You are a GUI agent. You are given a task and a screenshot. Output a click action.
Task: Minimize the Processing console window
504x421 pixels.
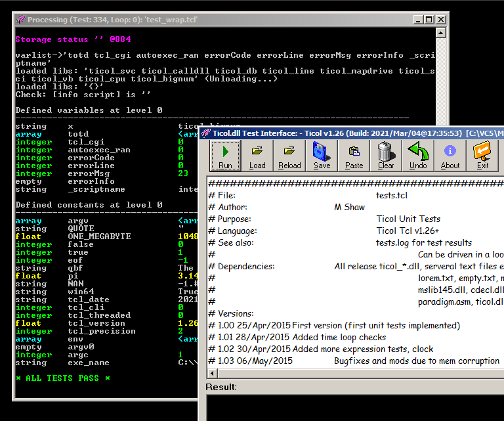click(417, 20)
